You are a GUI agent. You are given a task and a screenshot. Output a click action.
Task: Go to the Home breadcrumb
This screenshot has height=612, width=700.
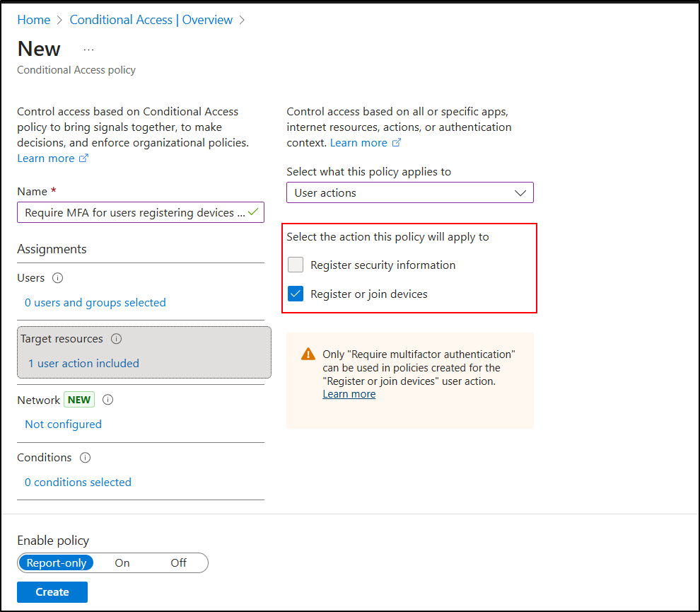click(33, 20)
